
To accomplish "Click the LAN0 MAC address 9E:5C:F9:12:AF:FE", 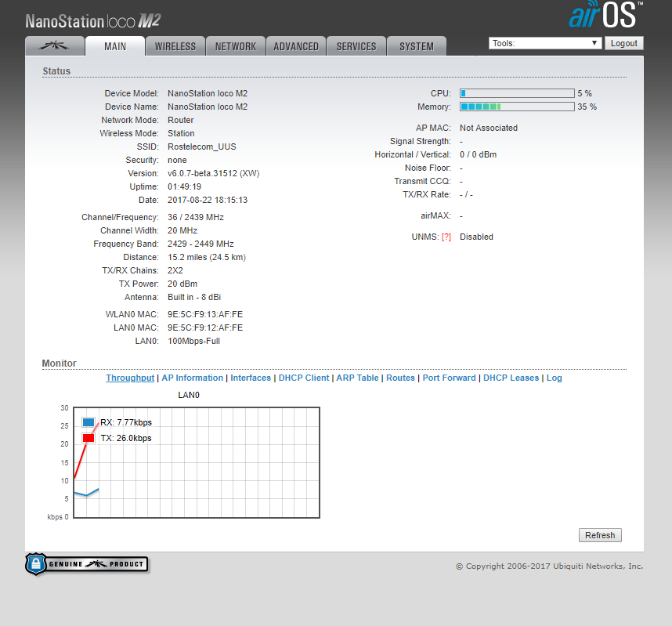I will click(205, 327).
